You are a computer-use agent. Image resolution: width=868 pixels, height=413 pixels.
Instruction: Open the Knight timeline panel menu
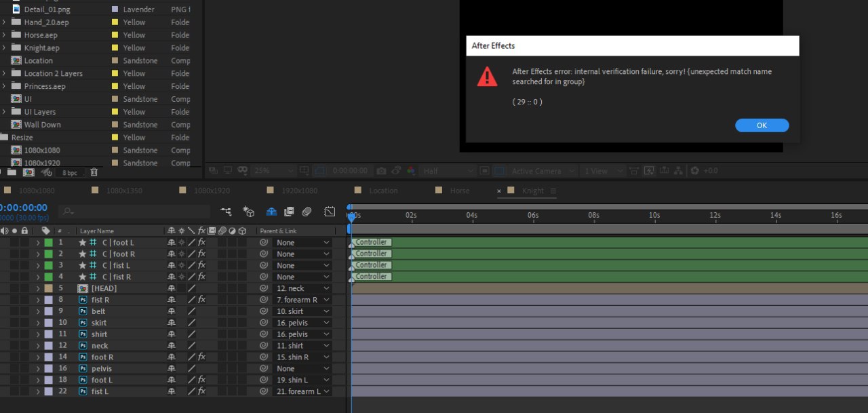click(x=553, y=191)
